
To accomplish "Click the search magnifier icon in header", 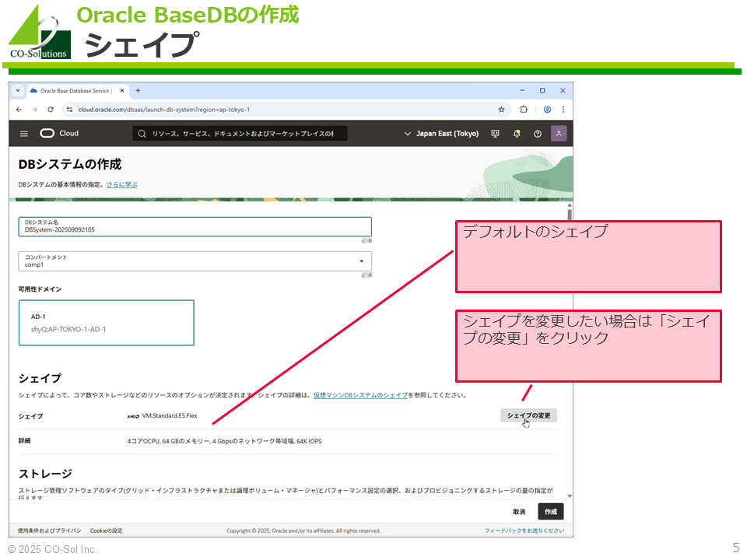I will (x=142, y=134).
